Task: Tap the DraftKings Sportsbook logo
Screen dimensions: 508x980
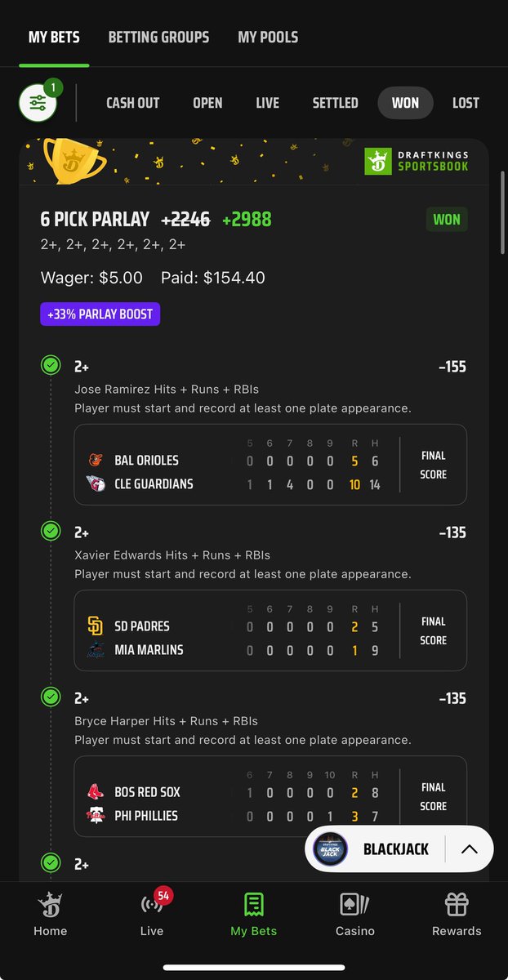Action: (417, 161)
